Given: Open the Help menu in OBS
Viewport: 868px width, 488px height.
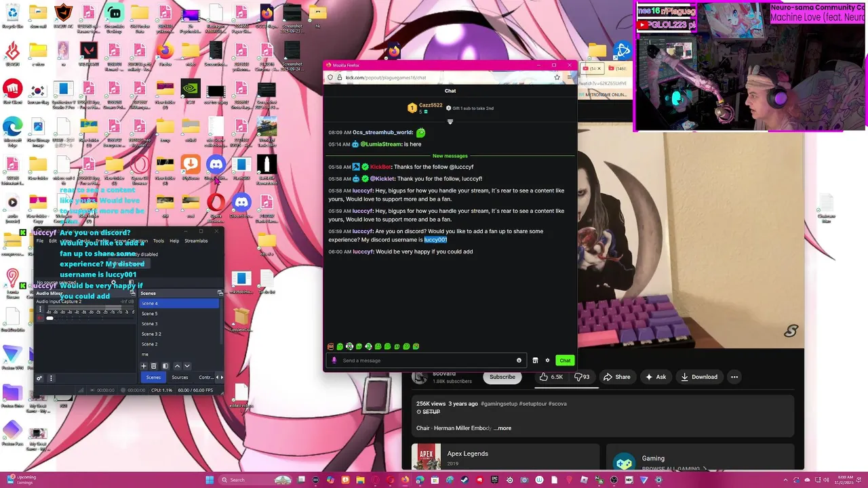Looking at the screenshot, I should pos(174,241).
